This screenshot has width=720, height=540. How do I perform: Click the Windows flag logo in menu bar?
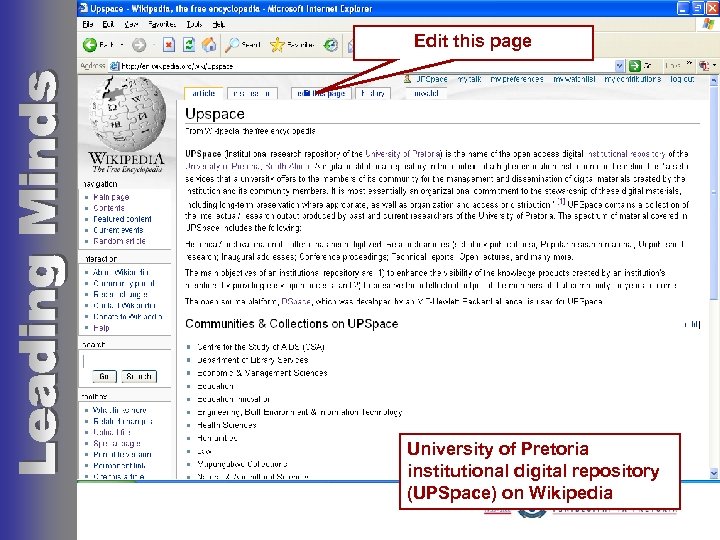tap(709, 24)
